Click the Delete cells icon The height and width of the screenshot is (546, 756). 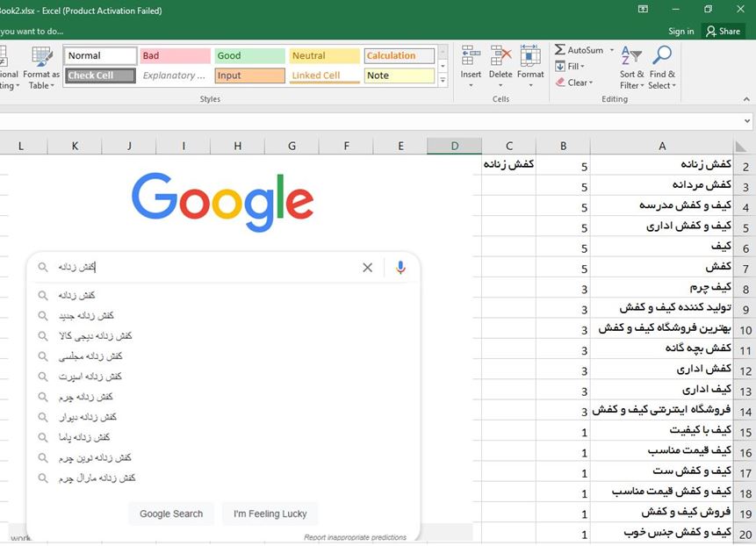coord(500,55)
